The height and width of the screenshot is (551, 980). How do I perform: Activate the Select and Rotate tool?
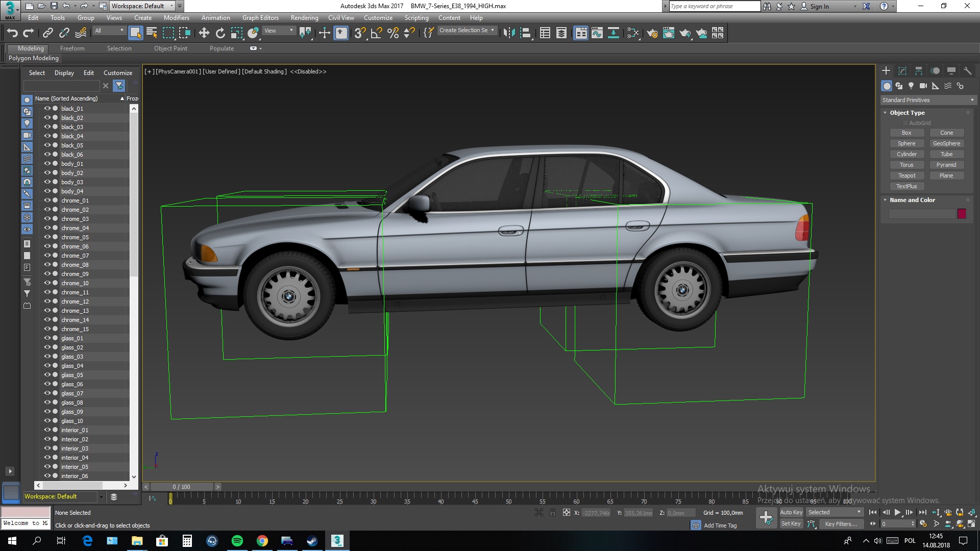point(220,33)
